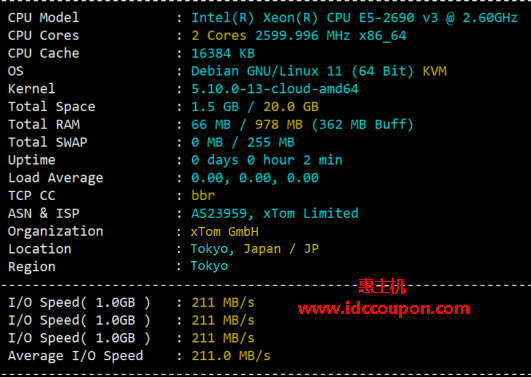531x377 pixels.
Task: Click the CPU Cache value 16384 KB
Action: click(x=223, y=54)
